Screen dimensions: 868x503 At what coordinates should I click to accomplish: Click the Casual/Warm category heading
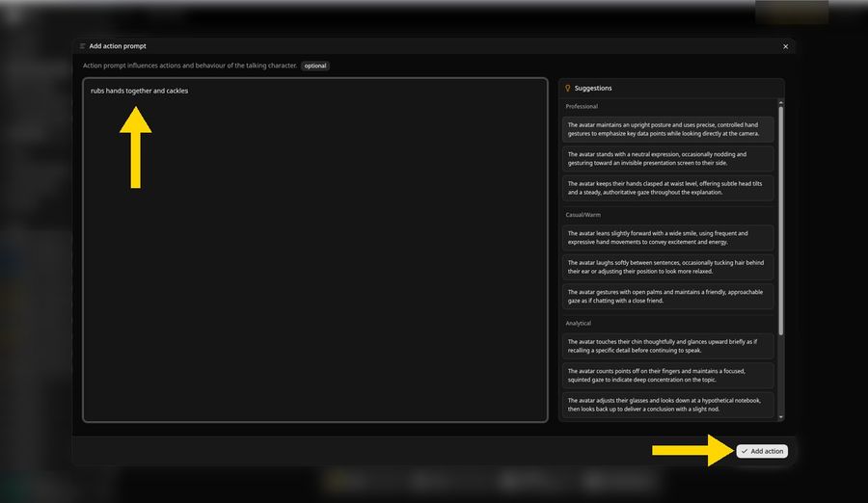coord(583,215)
